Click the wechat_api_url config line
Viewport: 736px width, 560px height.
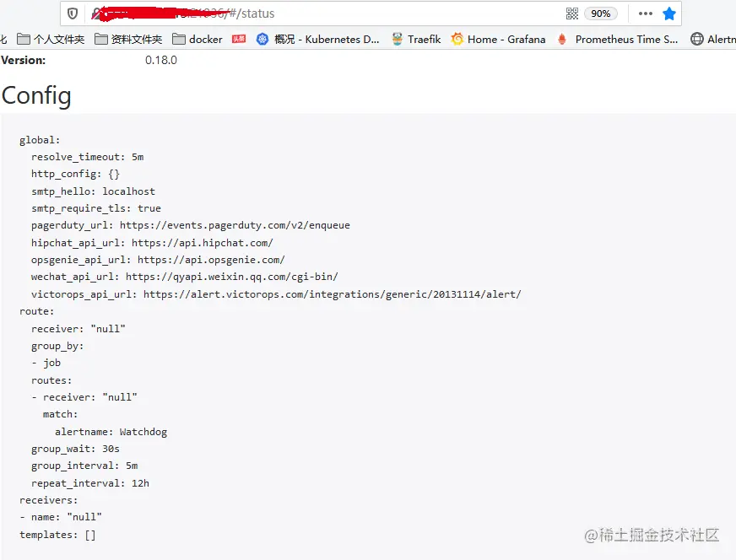pos(185,277)
